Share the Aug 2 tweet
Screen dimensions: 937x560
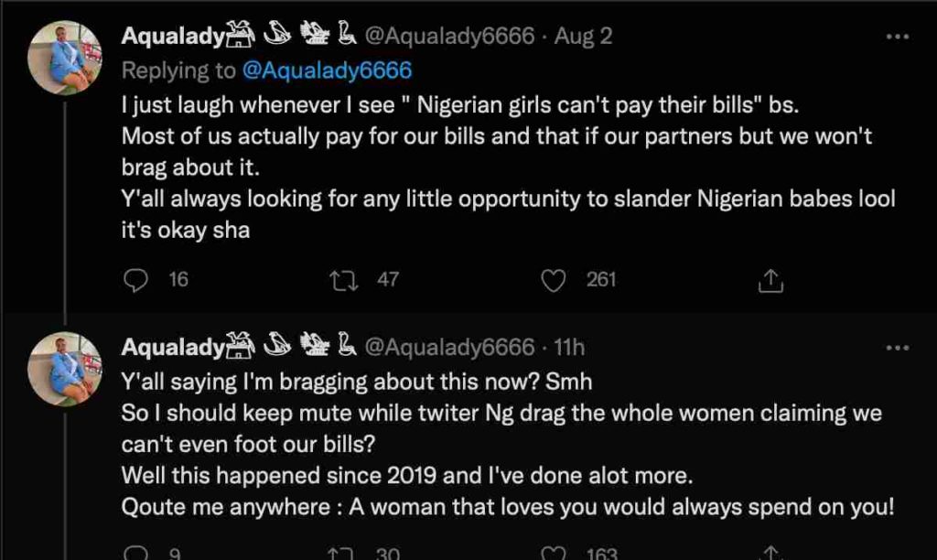tap(770, 280)
